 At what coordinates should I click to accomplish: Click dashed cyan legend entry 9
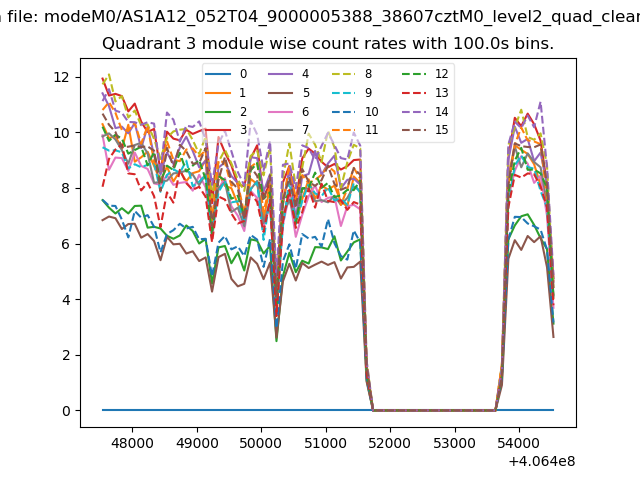tap(347, 93)
